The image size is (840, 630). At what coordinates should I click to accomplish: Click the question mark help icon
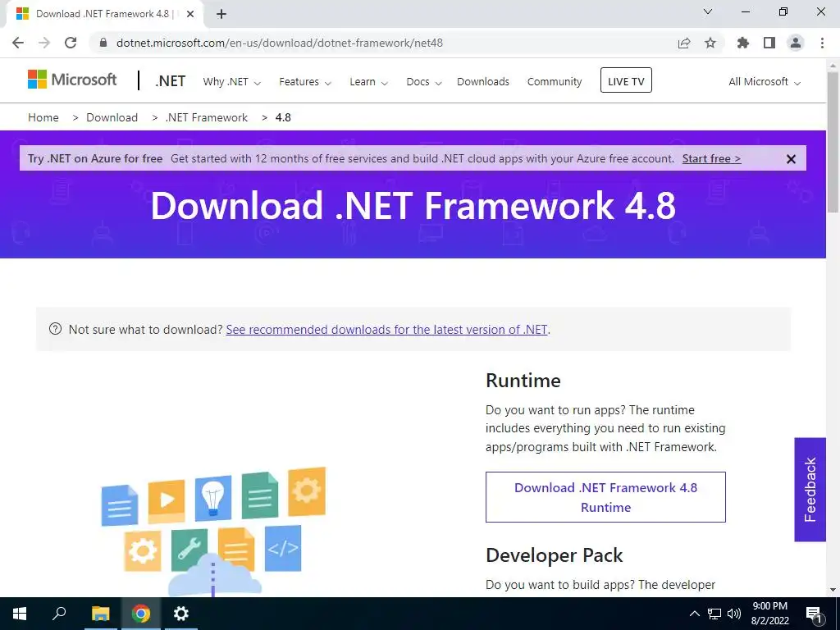[55, 329]
